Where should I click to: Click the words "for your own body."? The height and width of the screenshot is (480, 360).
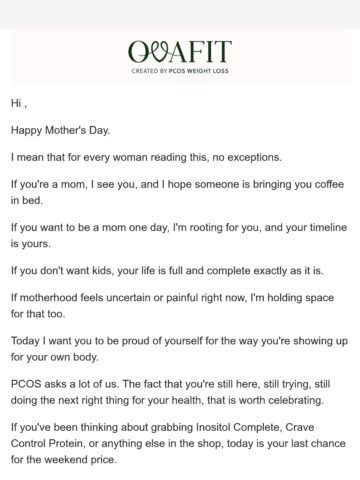55,357
